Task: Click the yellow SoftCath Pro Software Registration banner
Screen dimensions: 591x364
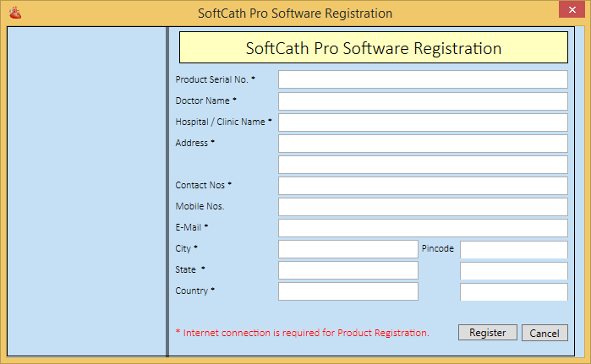Action: tap(373, 48)
